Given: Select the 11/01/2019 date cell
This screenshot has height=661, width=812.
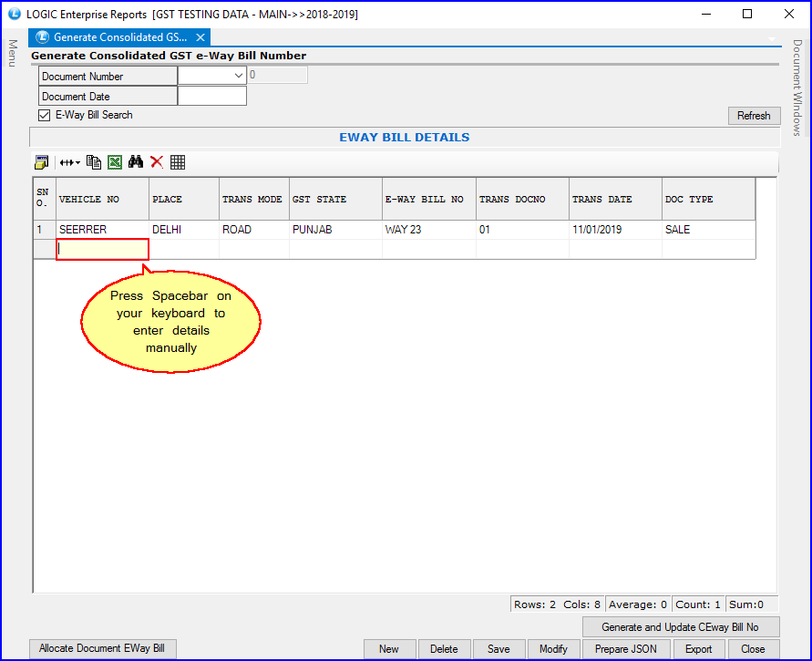Looking at the screenshot, I should click(x=616, y=230).
